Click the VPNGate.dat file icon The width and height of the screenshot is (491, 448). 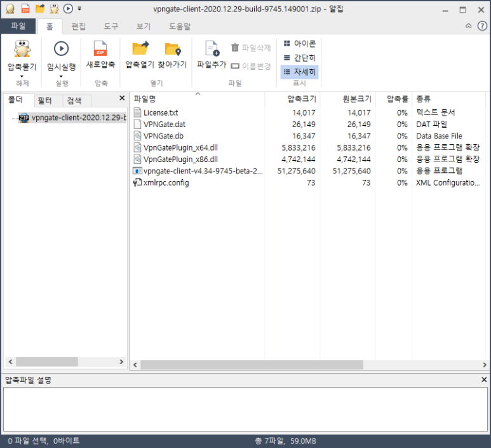pyautogui.click(x=137, y=124)
